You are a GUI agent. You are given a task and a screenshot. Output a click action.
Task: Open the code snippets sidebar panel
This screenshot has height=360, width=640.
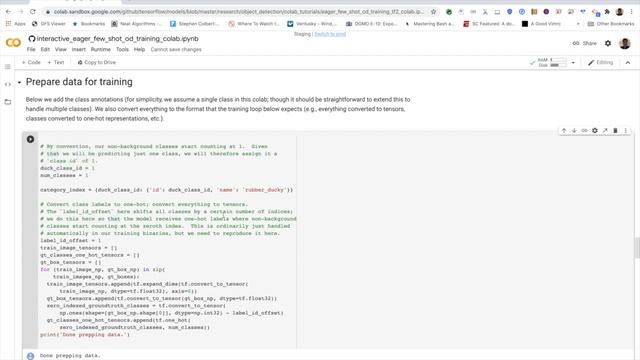point(8,84)
